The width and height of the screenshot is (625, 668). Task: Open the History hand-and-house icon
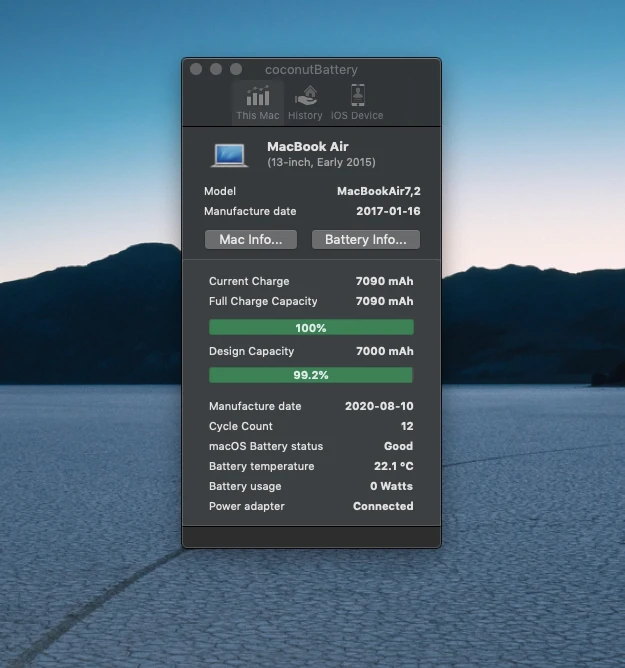click(305, 95)
